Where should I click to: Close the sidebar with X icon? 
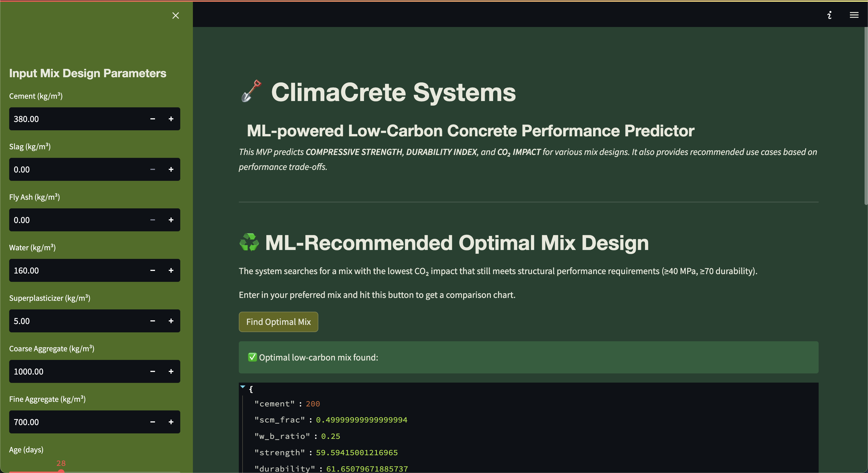coord(176,15)
